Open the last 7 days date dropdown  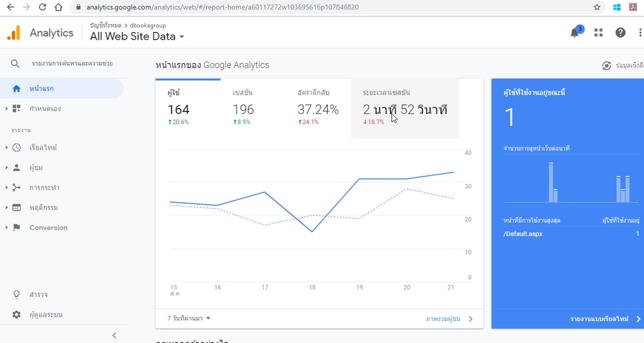click(x=189, y=318)
